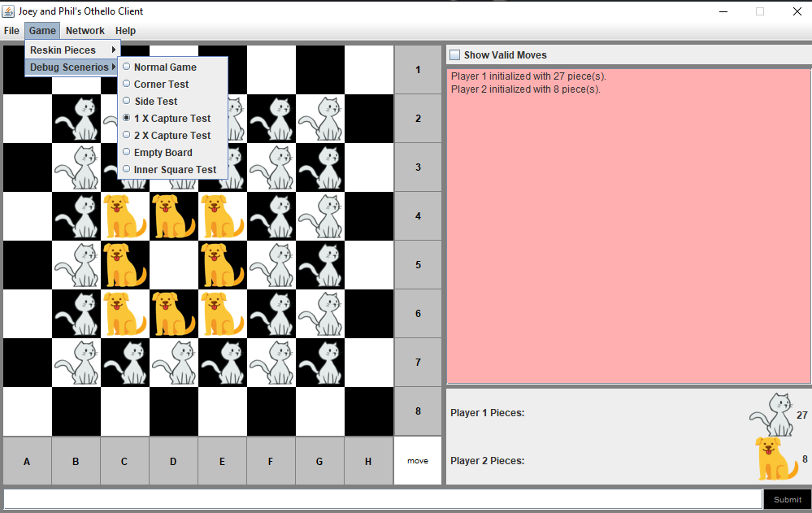Enable the Show Valid Moves checkbox
This screenshot has height=513, width=812.
(454, 54)
